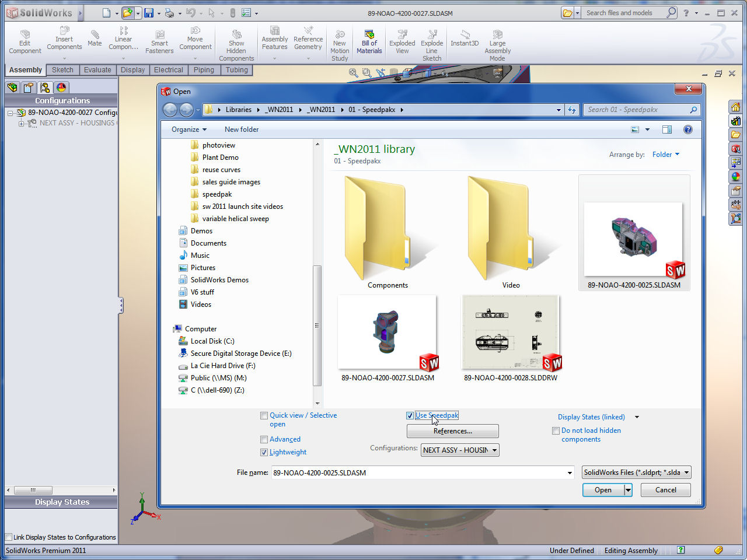
Task: Select the Insert Components tool
Action: pyautogui.click(x=64, y=39)
